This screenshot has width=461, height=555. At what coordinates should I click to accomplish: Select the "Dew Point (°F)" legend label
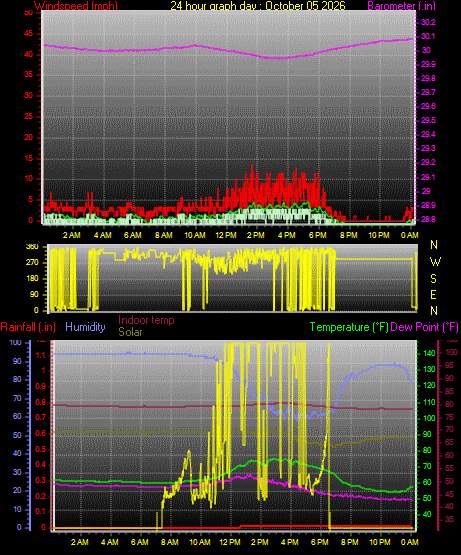[424, 327]
